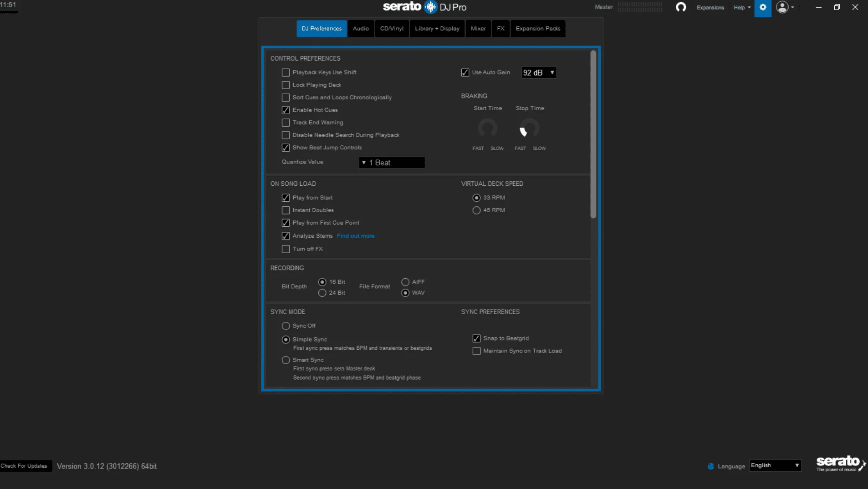The width and height of the screenshot is (868, 489).
Task: Enable Turn off FX on song load
Action: pyautogui.click(x=286, y=249)
